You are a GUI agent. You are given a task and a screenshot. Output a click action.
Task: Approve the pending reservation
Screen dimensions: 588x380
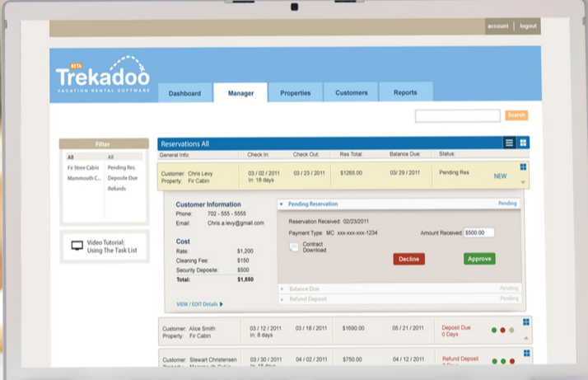pyautogui.click(x=479, y=259)
